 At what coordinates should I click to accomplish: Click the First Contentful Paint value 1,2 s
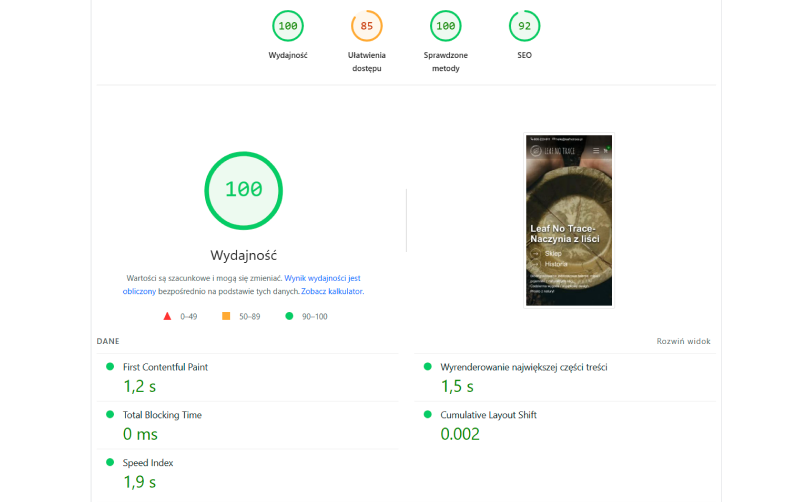(x=140, y=386)
